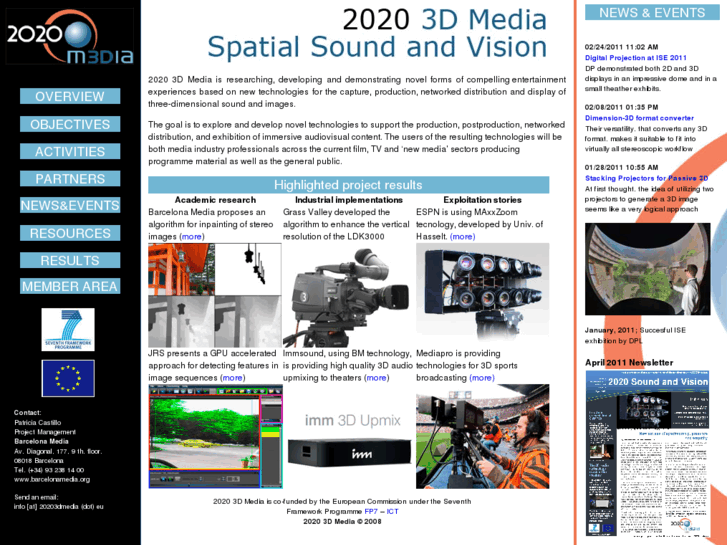Click the 'Exploitation stories' column heading
Viewport: 727px width, 545px height.
point(482,200)
